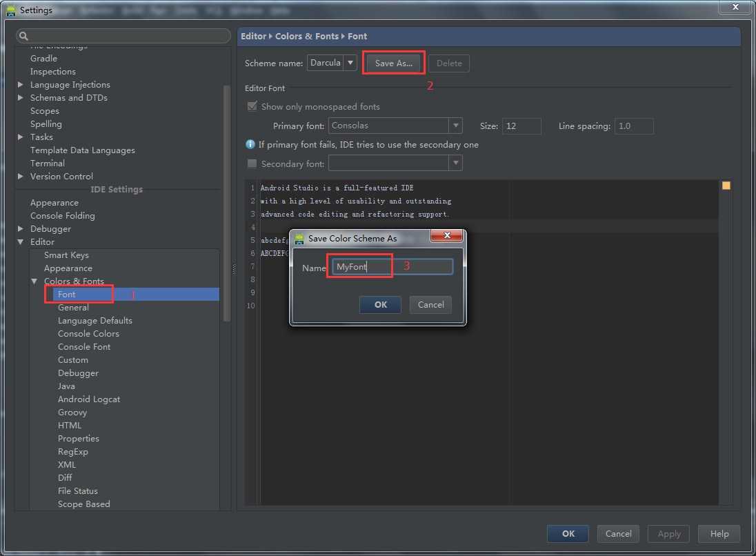Viewport: 756px width, 556px height.
Task: Click the Delete scheme button
Action: (449, 63)
